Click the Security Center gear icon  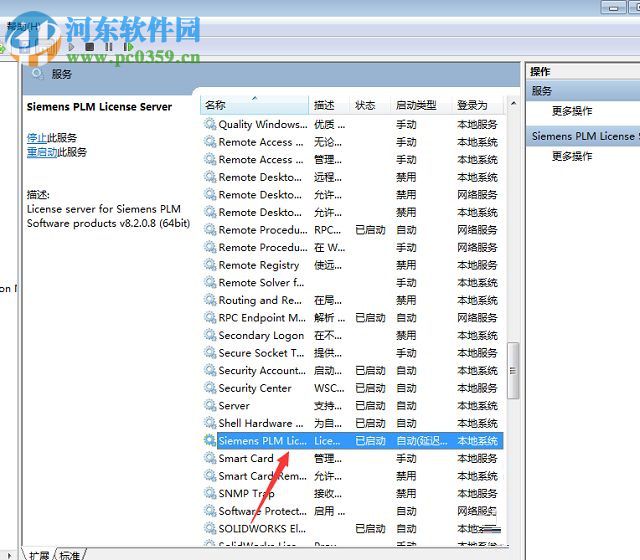coord(210,387)
